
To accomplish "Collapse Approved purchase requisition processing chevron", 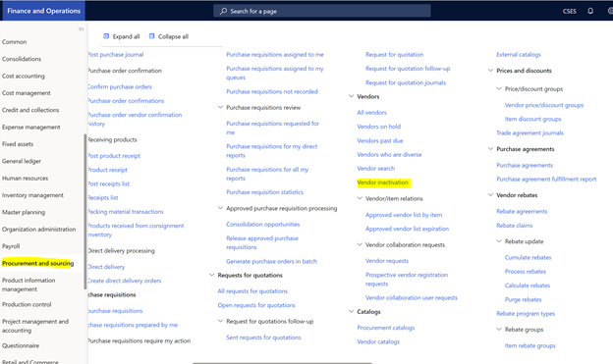I will pyautogui.click(x=220, y=208).
